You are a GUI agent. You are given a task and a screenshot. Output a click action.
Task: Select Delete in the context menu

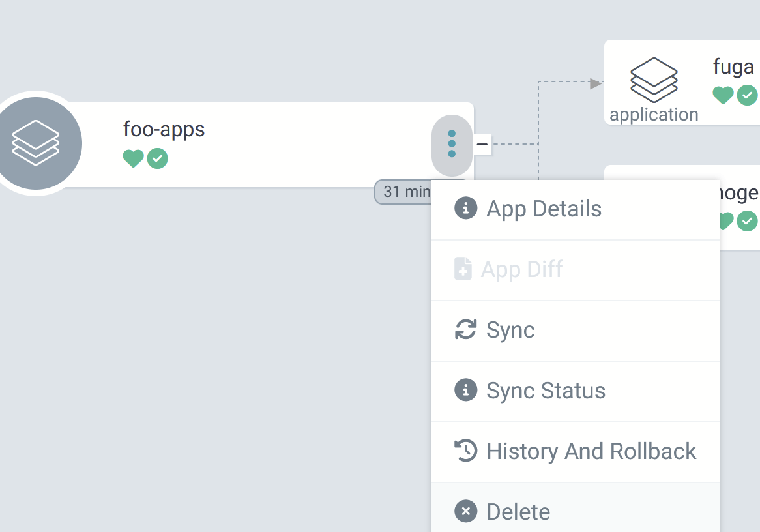tap(518, 512)
